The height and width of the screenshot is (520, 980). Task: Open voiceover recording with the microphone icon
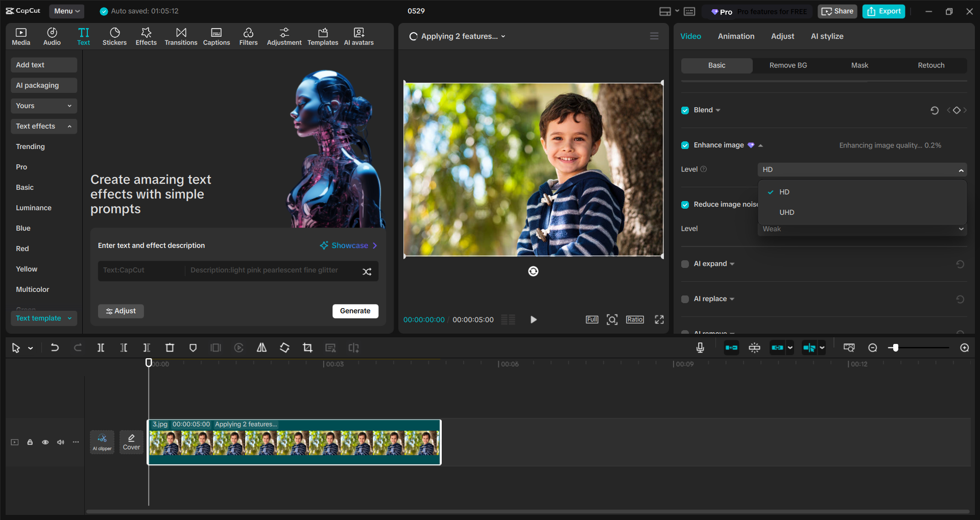pos(700,348)
